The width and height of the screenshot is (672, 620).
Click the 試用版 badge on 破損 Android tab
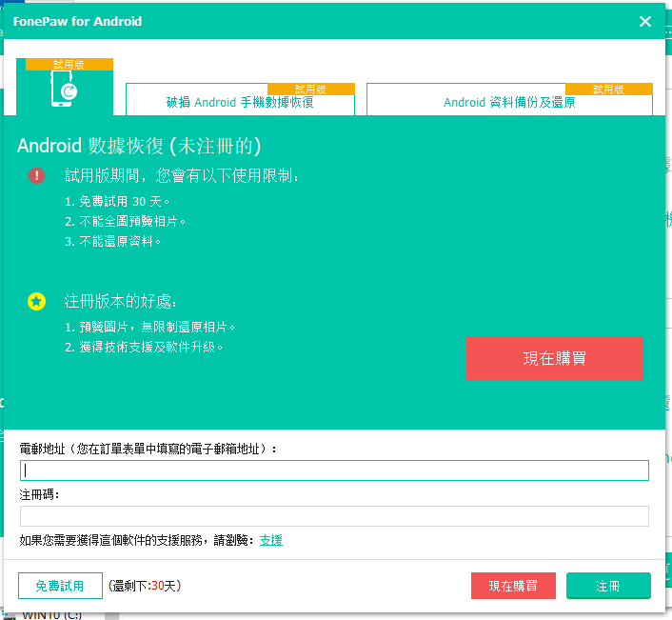pyautogui.click(x=311, y=90)
